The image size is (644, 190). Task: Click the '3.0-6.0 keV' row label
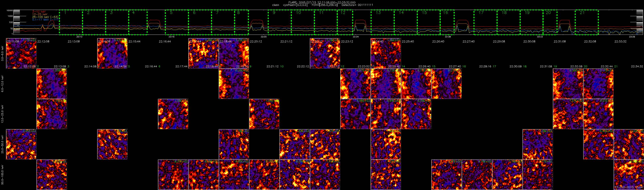(2, 53)
